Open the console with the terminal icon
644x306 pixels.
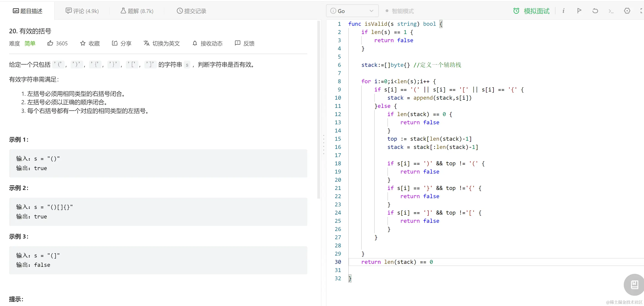(x=611, y=11)
